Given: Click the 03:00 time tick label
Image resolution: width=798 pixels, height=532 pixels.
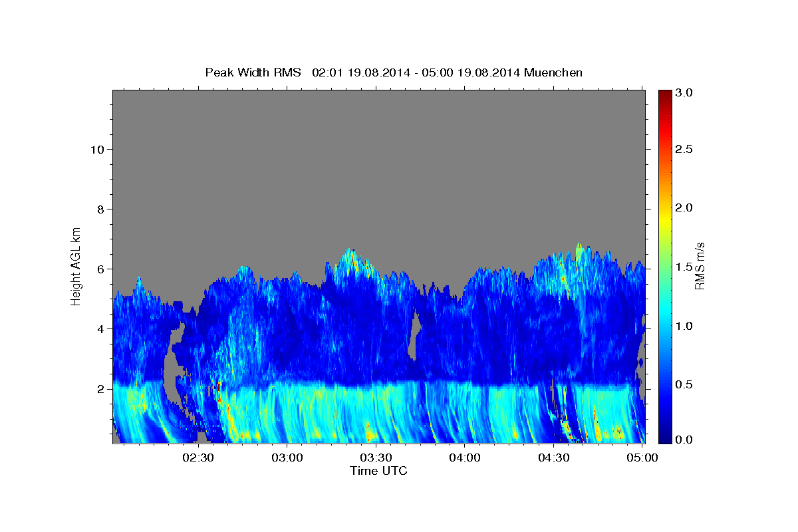Looking at the screenshot, I should click(x=287, y=458).
